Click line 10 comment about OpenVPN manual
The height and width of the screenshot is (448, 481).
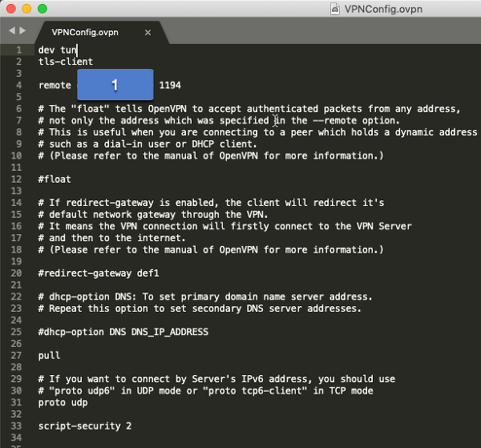tap(211, 155)
